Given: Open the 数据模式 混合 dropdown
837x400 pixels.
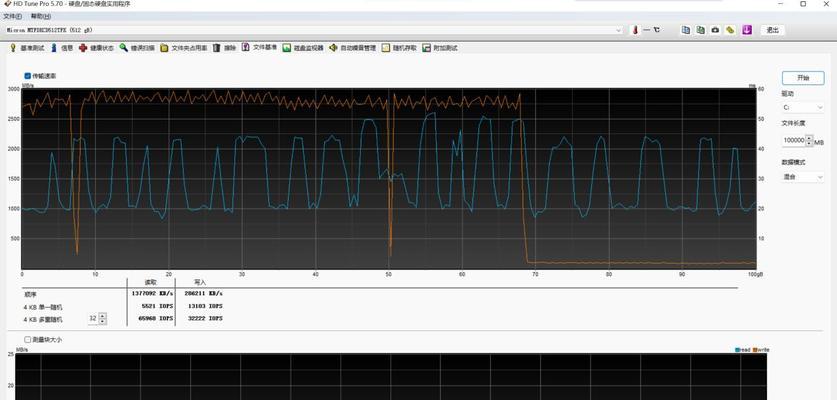Looking at the screenshot, I should click(x=803, y=176).
